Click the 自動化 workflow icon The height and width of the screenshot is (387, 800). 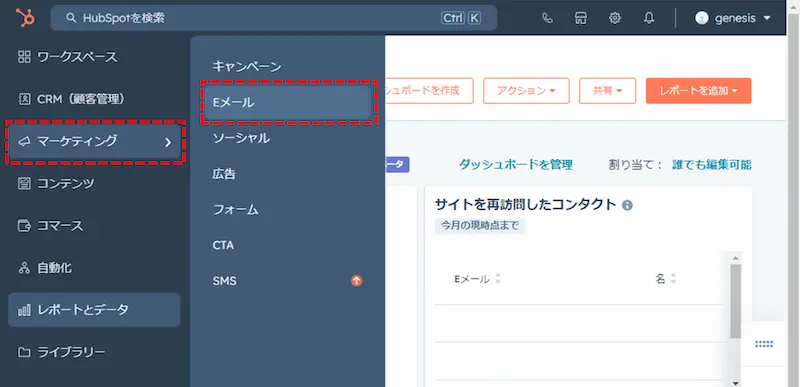[24, 268]
